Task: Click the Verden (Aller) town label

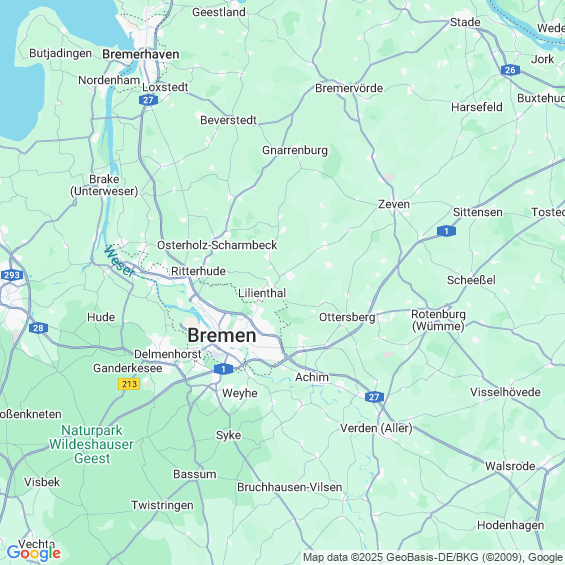Action: (376, 428)
